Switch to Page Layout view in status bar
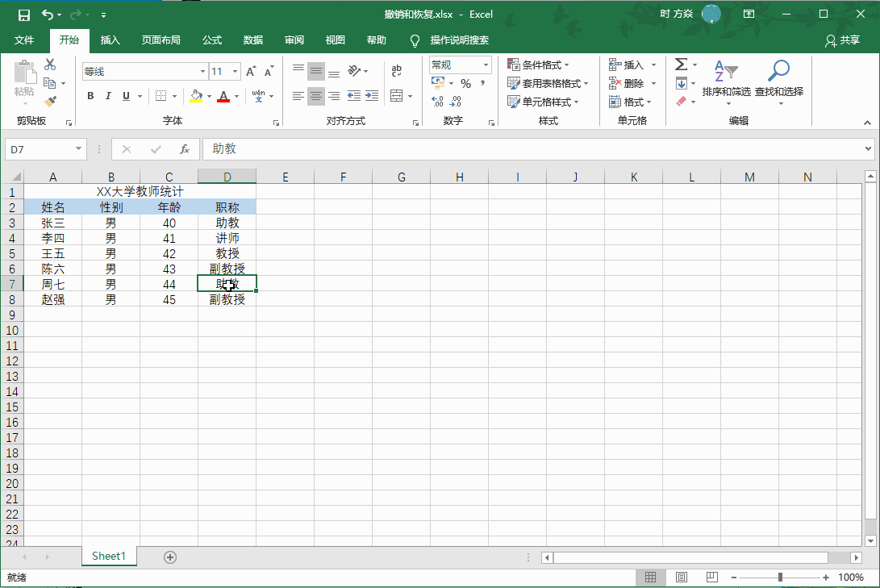 coord(682,578)
